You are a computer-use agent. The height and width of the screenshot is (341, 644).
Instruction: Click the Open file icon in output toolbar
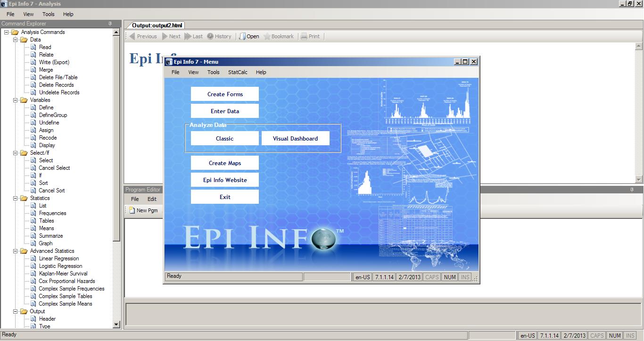(x=242, y=36)
